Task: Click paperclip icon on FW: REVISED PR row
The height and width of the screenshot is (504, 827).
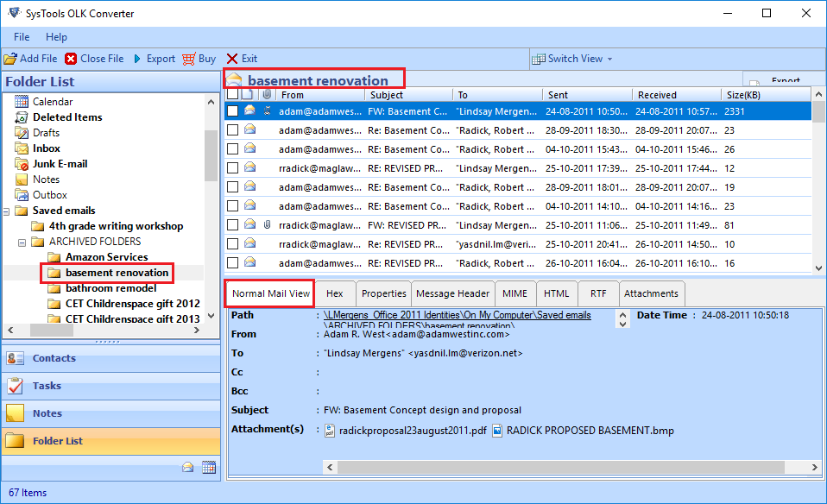Action: (x=267, y=225)
